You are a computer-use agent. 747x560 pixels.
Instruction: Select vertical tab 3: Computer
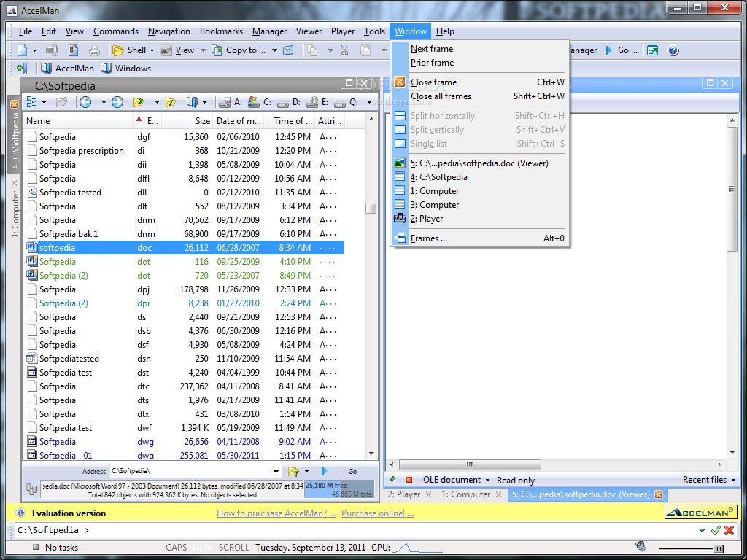(x=15, y=208)
